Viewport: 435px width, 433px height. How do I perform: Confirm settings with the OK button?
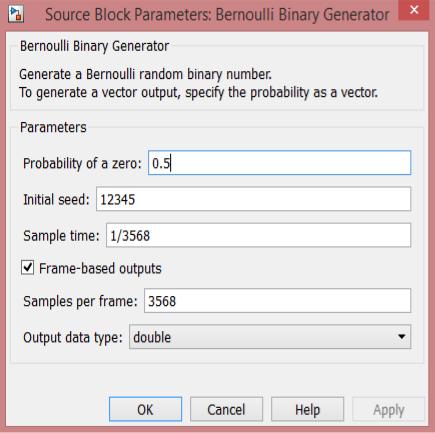click(x=145, y=409)
